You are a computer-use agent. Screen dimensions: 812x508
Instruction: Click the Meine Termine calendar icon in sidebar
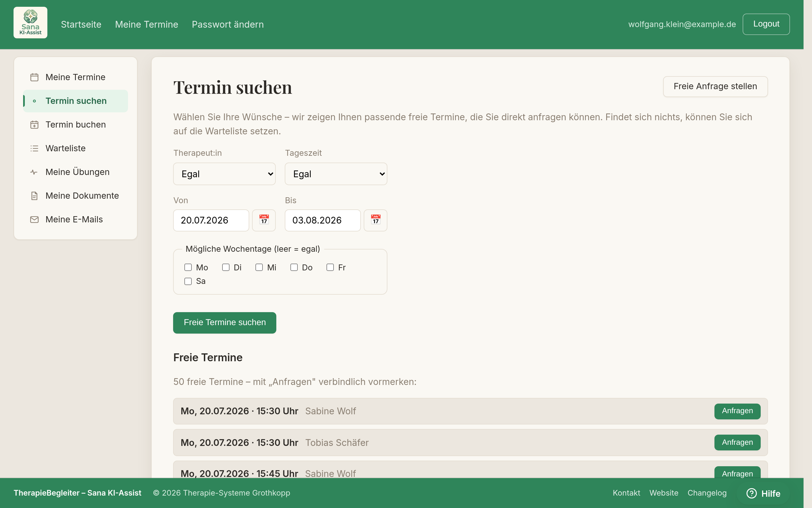[34, 77]
